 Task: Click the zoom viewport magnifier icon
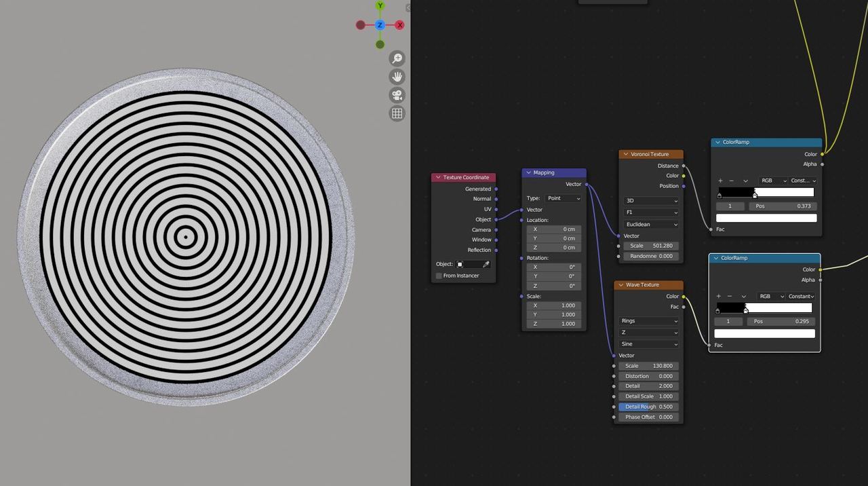click(x=397, y=58)
